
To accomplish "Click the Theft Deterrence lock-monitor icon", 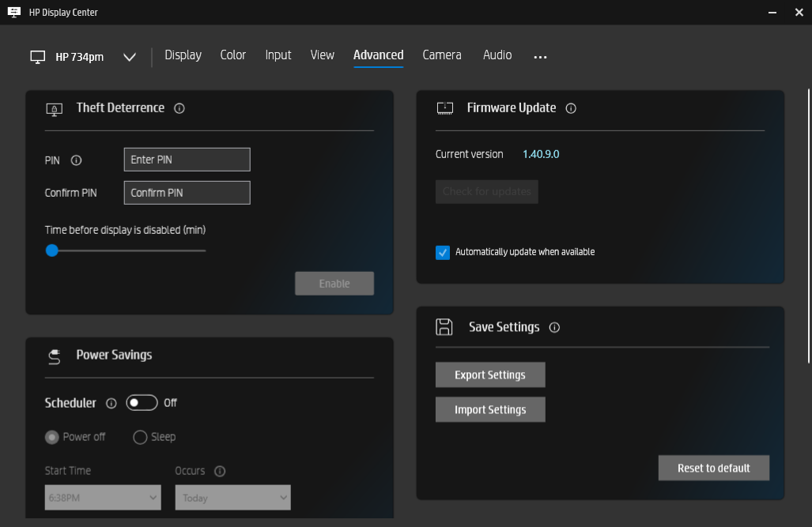I will coord(55,109).
